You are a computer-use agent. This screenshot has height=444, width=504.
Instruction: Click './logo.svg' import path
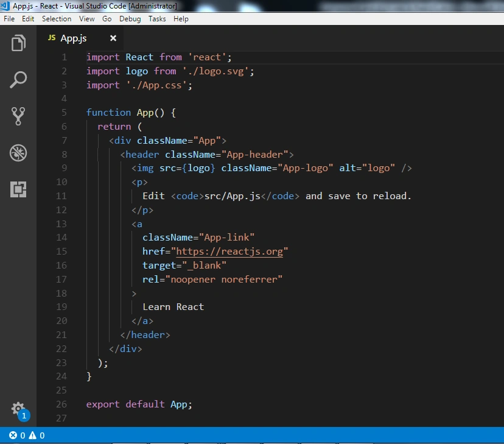(215, 71)
